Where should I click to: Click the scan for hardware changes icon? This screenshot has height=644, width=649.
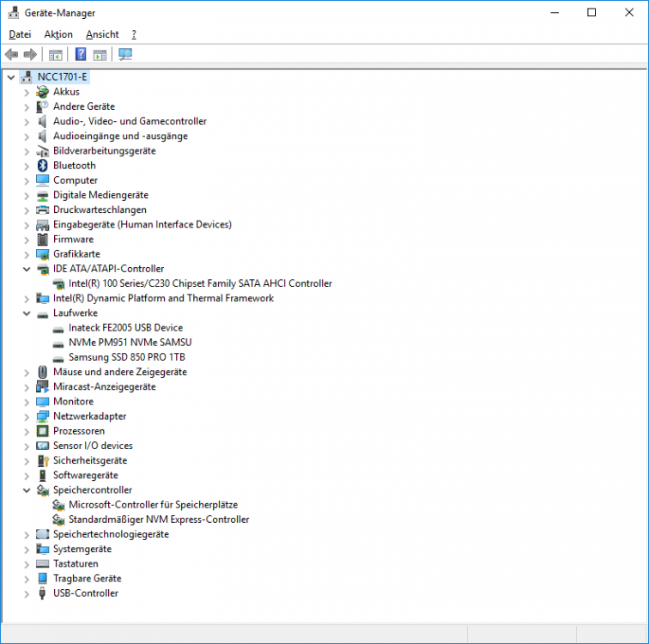(125, 55)
